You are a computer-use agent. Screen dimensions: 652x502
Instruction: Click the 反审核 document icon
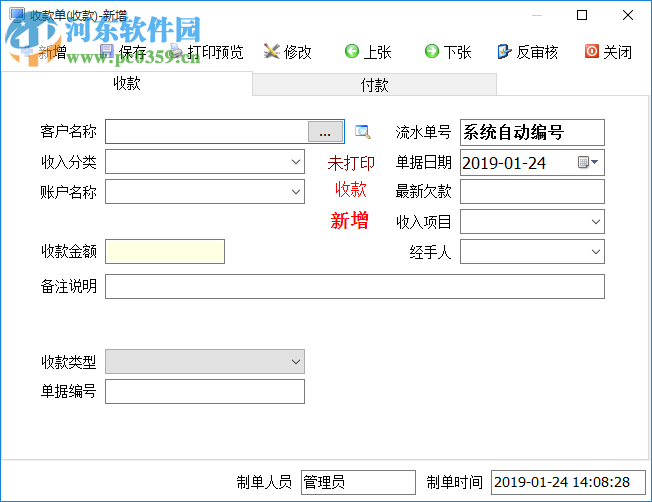tap(504, 52)
